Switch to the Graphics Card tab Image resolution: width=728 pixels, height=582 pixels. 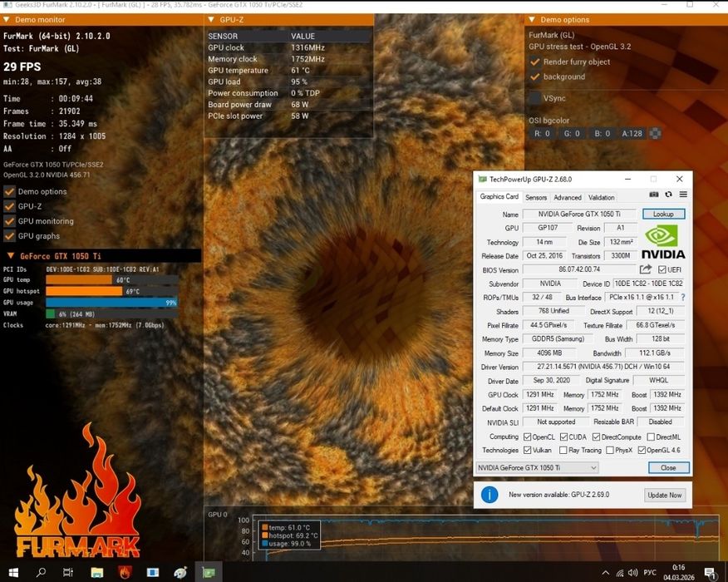pyautogui.click(x=499, y=196)
